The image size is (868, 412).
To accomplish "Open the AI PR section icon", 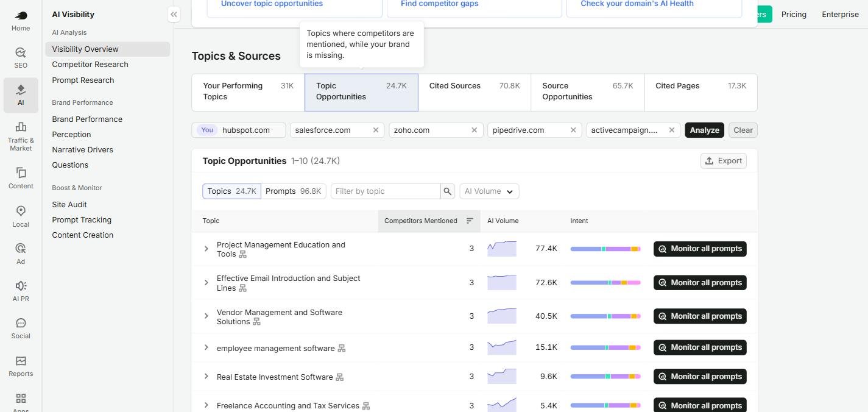I will (21, 291).
